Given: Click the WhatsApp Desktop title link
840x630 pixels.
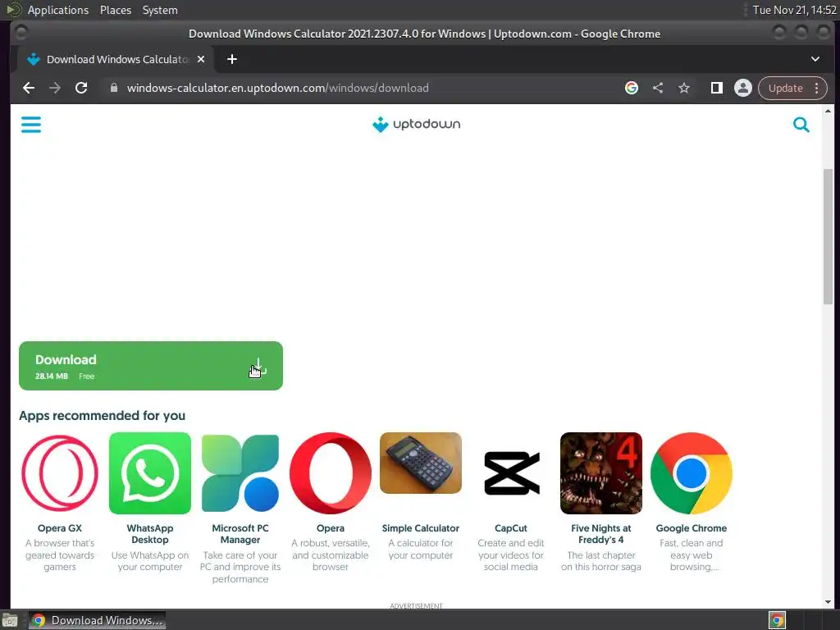Looking at the screenshot, I should pos(150,533).
